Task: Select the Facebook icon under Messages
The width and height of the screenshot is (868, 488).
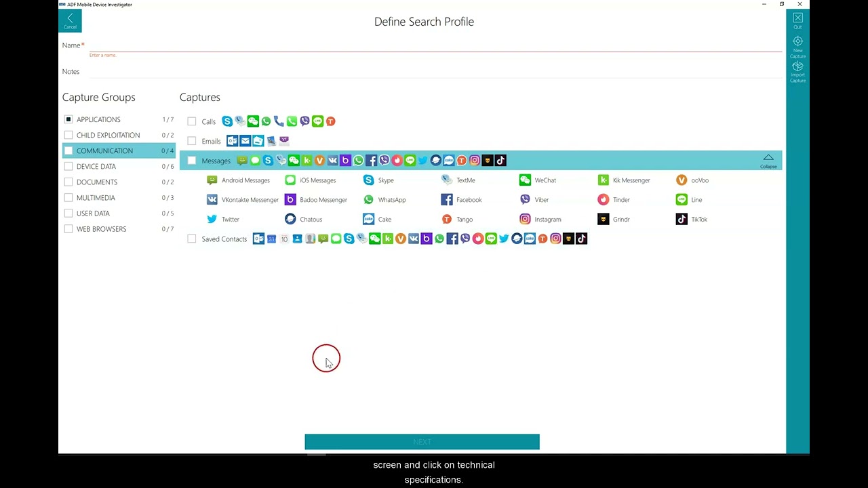Action: (x=446, y=200)
